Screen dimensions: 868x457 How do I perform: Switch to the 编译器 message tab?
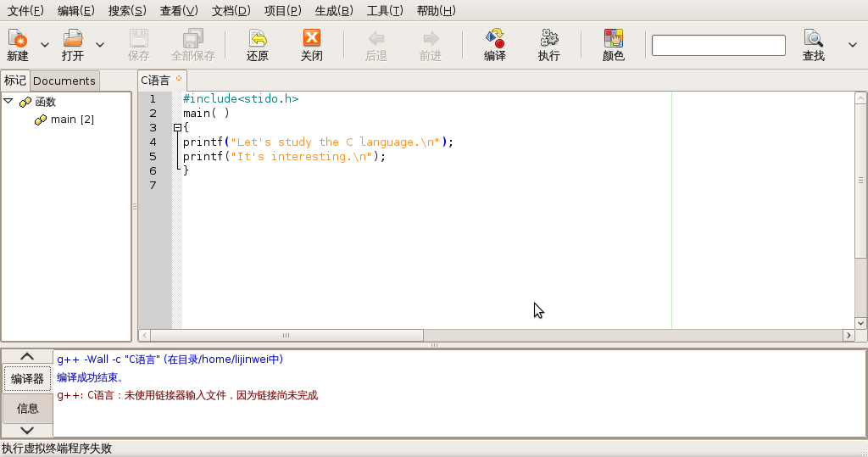tap(27, 379)
